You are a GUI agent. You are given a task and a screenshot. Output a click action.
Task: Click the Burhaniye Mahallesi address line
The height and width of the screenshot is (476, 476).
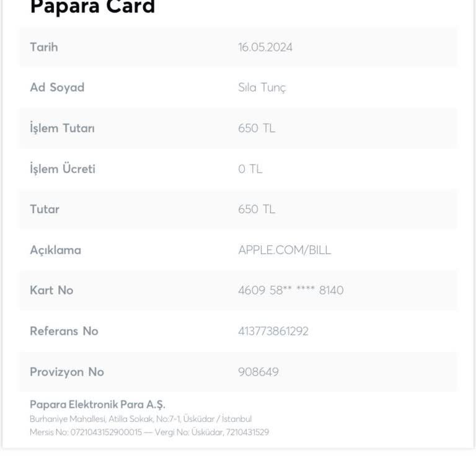[x=141, y=419]
